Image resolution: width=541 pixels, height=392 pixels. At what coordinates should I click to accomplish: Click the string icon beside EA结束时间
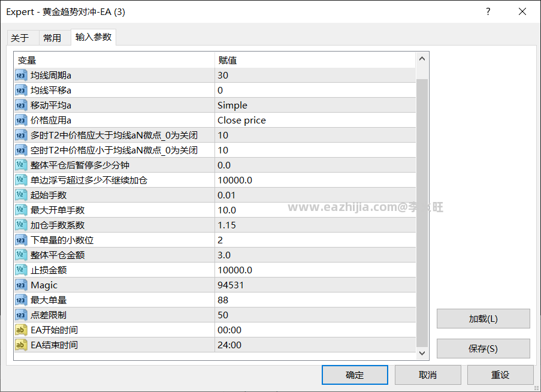pyautogui.click(x=21, y=345)
